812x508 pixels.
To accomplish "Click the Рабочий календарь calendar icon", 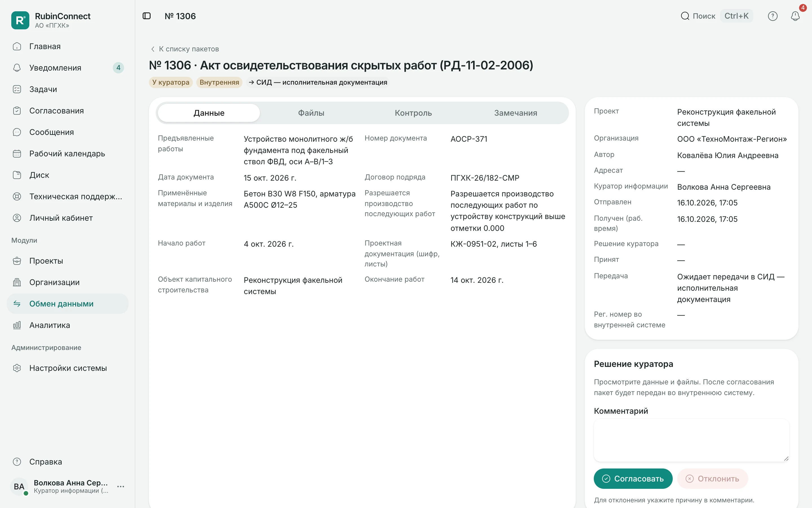I will pyautogui.click(x=17, y=154).
